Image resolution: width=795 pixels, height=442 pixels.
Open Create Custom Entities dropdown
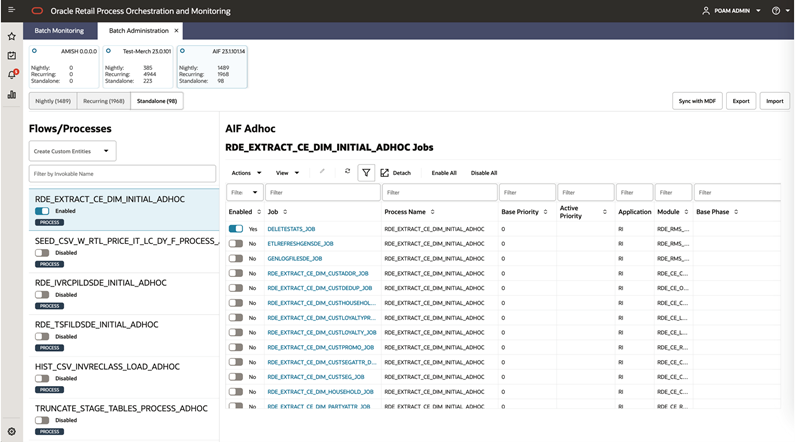73,151
